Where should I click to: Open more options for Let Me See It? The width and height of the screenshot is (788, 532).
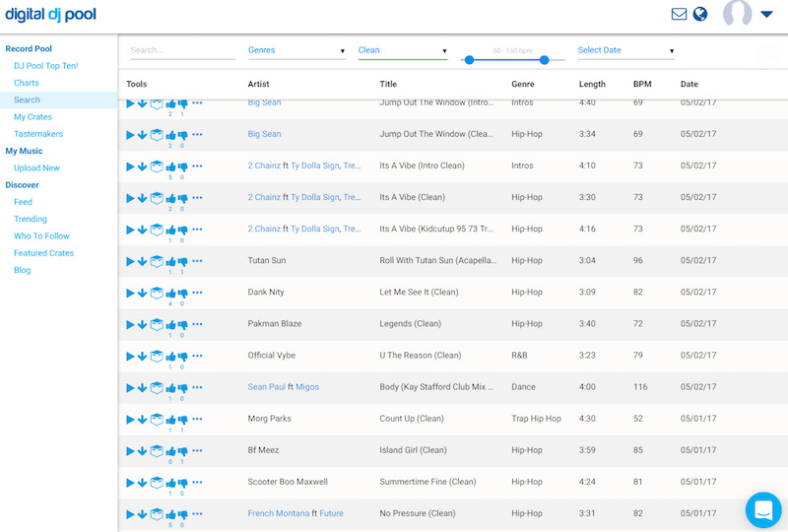(x=197, y=293)
